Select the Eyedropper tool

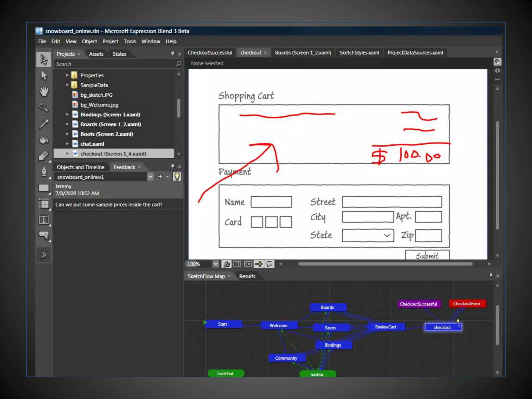pyautogui.click(x=44, y=124)
